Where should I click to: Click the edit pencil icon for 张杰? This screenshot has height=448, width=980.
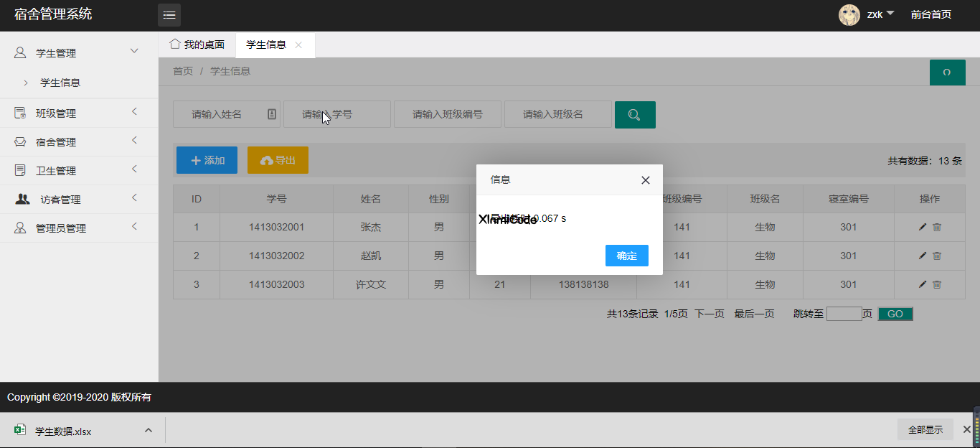(922, 227)
